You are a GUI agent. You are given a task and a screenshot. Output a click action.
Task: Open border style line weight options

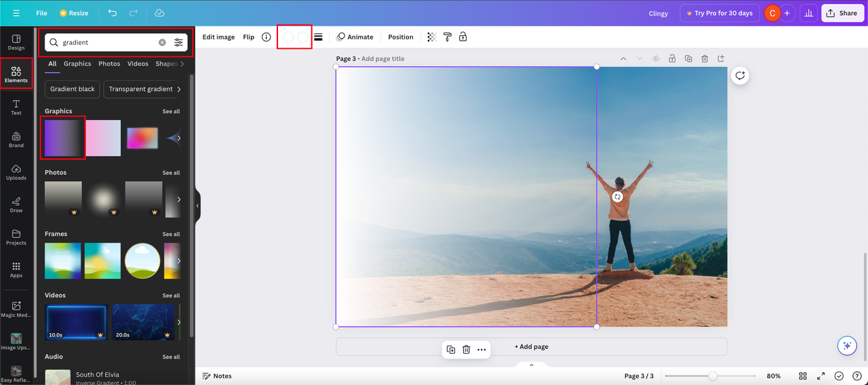coord(318,37)
